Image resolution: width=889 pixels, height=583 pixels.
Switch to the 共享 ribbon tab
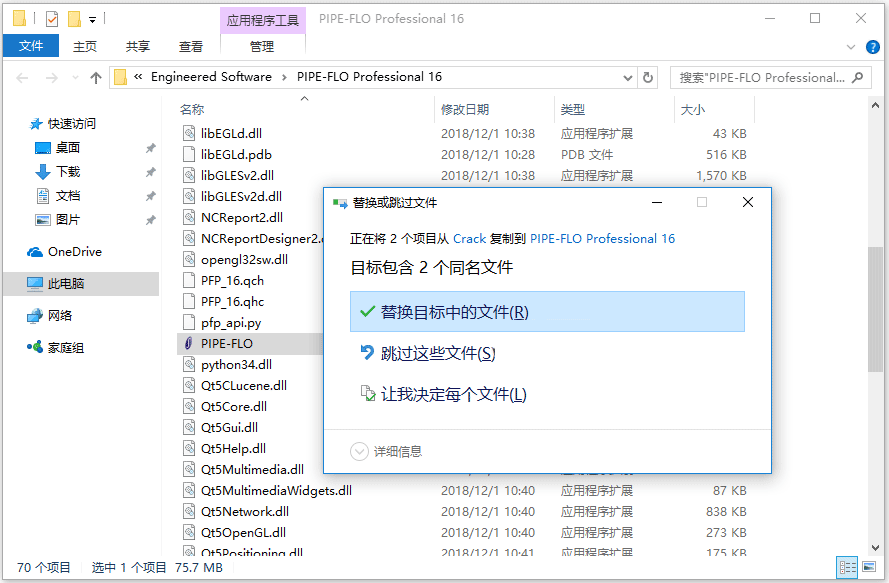coord(138,47)
